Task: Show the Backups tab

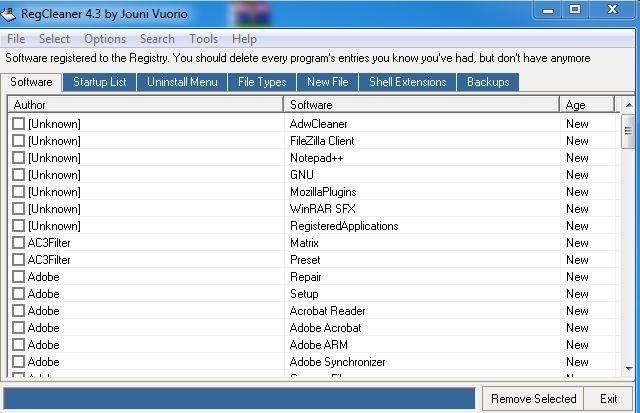Action: click(488, 82)
